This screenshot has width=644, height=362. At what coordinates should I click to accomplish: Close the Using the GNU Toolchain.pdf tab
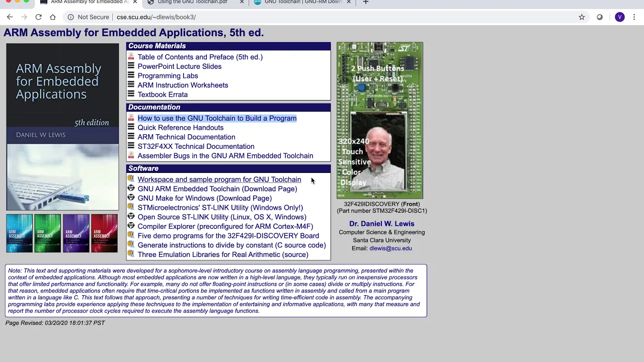242,2
